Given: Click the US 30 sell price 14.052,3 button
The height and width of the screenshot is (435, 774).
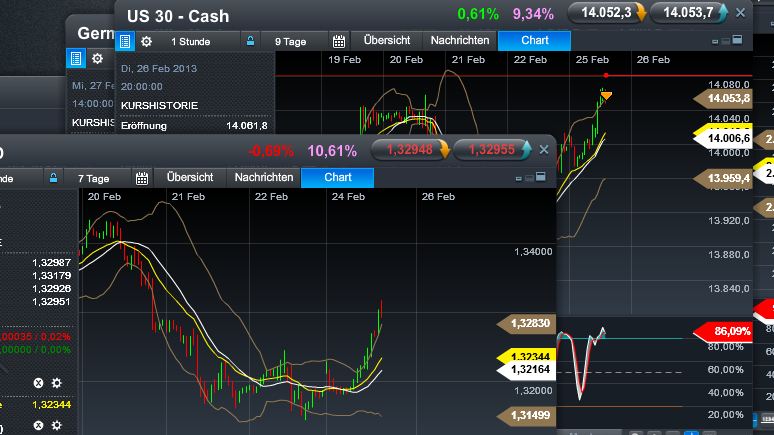Looking at the screenshot, I should coord(606,13).
